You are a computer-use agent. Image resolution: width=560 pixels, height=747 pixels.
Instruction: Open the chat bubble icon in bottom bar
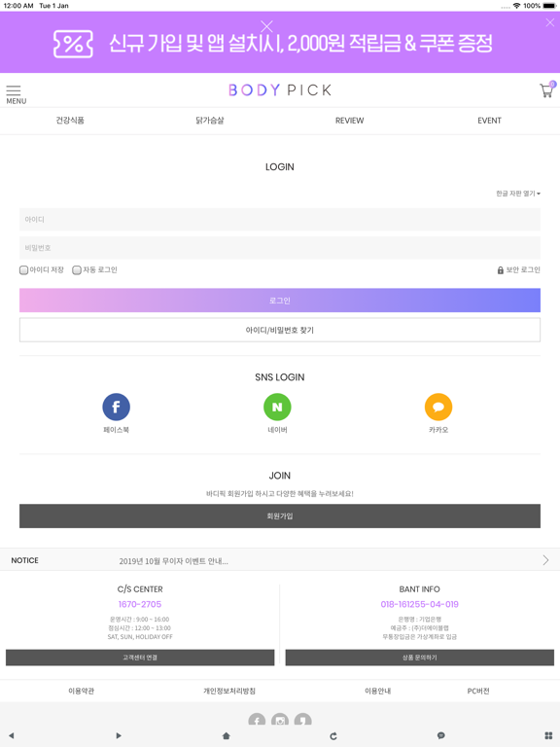[x=441, y=735]
